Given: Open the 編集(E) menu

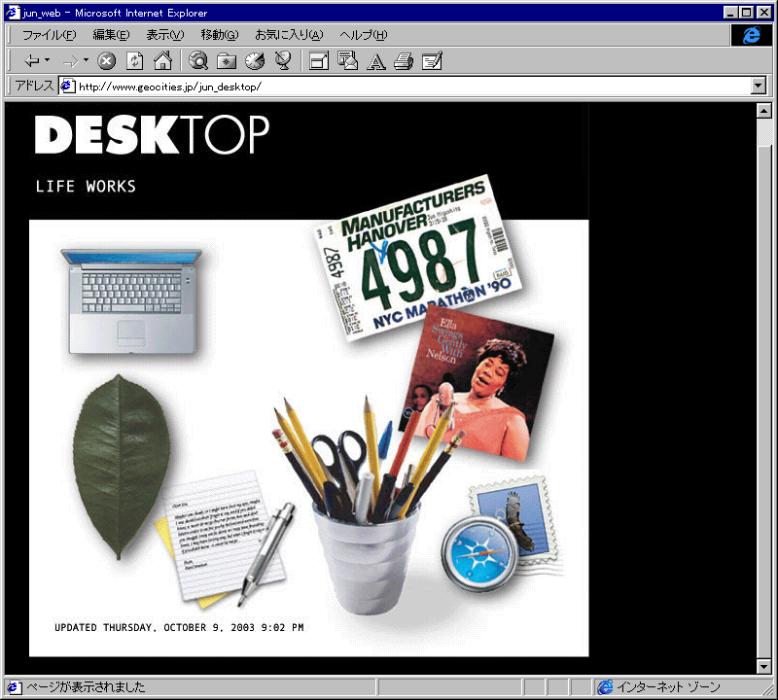Looking at the screenshot, I should (x=111, y=35).
